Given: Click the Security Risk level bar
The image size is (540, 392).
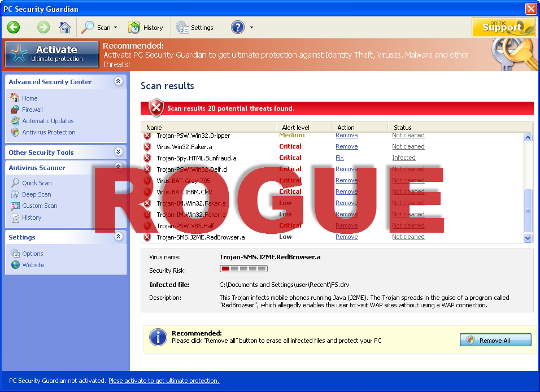Looking at the screenshot, I should (x=243, y=269).
